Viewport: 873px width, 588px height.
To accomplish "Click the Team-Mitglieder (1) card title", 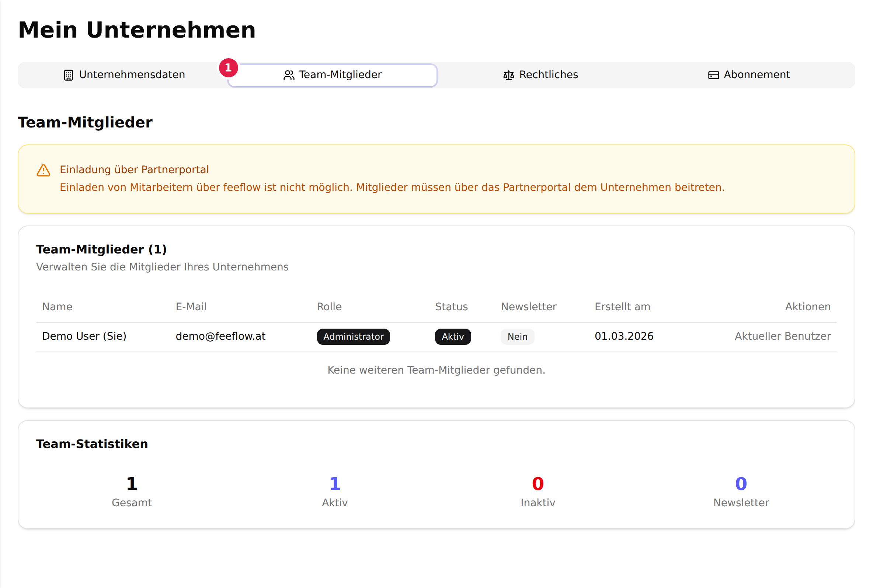I will pyautogui.click(x=101, y=249).
